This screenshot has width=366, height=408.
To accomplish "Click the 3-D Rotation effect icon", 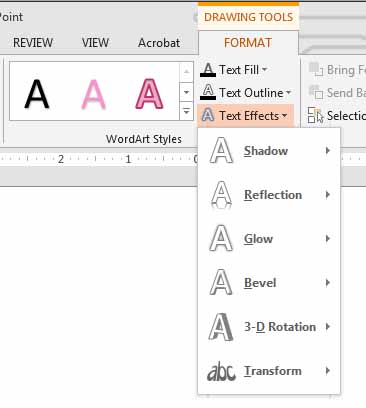I will pos(221,327).
